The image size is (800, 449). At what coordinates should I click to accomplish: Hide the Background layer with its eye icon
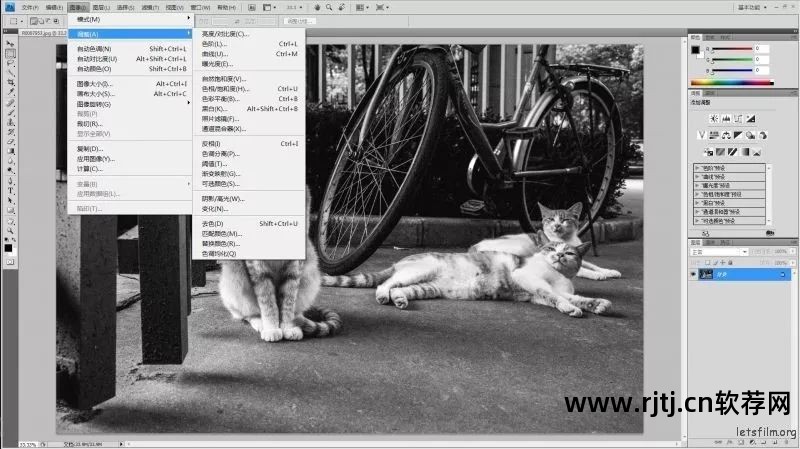pyautogui.click(x=693, y=273)
